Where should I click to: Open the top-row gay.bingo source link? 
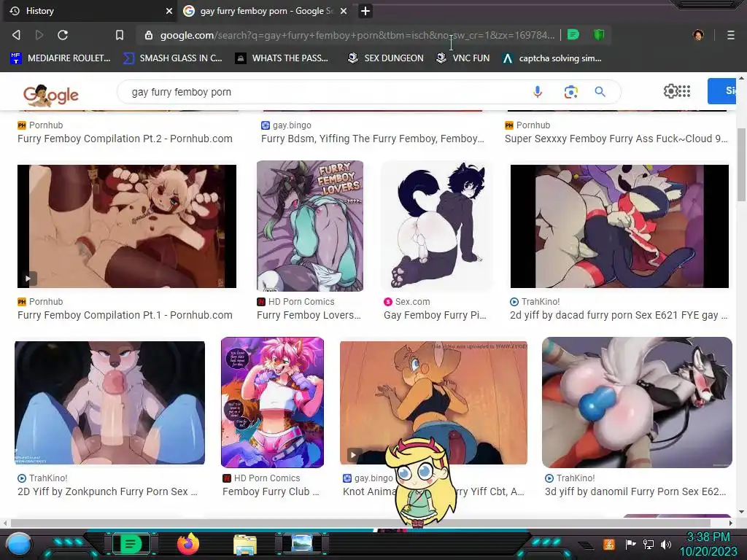[x=286, y=125]
